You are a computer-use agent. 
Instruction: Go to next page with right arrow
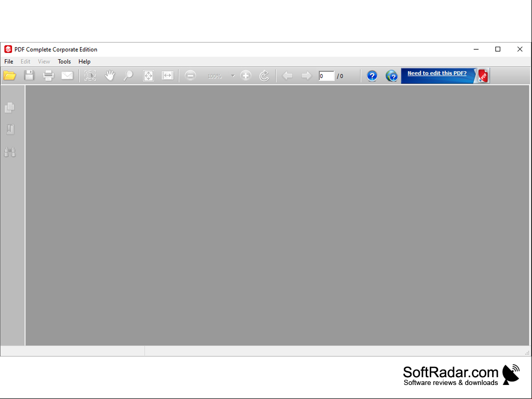click(306, 75)
